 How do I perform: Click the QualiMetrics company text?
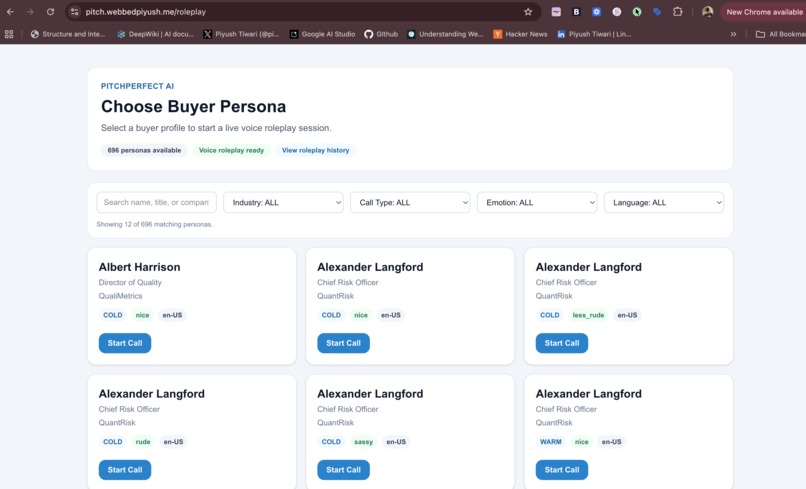point(120,296)
